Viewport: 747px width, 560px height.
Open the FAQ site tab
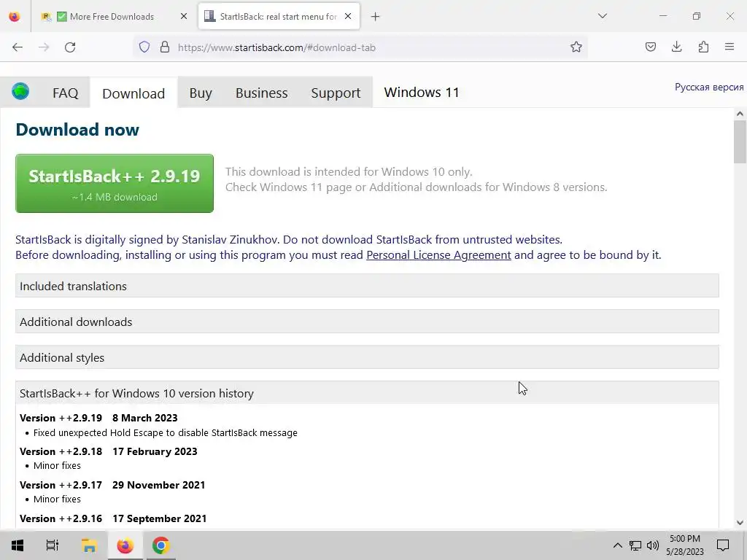click(65, 93)
